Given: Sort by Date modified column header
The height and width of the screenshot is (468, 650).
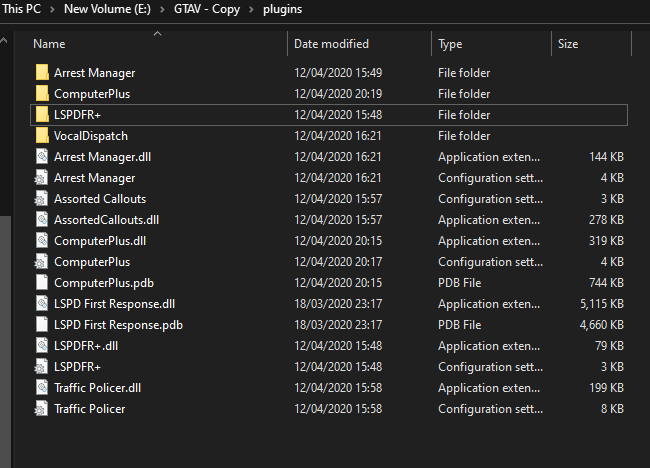Looking at the screenshot, I should point(331,44).
